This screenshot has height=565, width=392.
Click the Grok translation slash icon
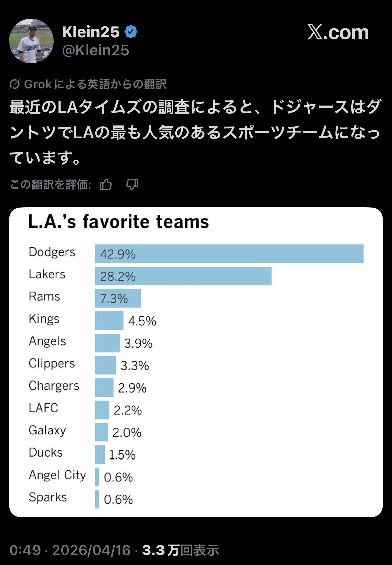(15, 84)
